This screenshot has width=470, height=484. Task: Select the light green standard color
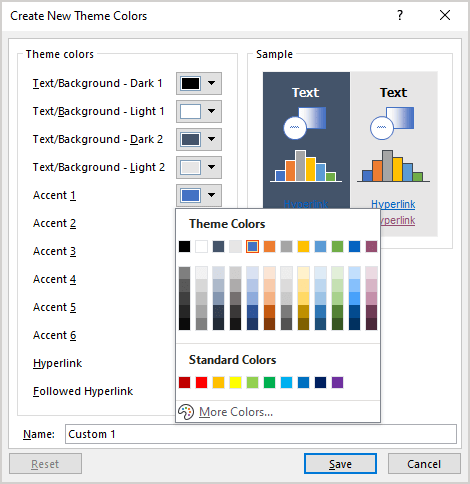(252, 383)
